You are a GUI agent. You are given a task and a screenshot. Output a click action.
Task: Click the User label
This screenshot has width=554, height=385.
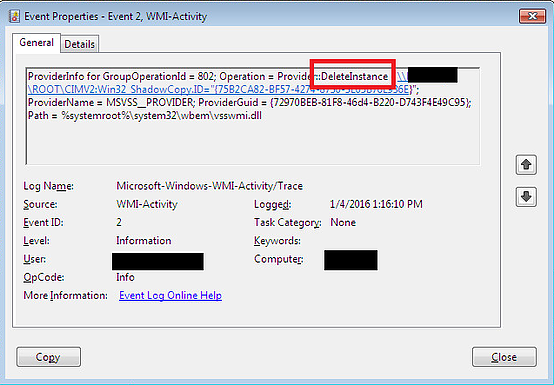[35, 259]
